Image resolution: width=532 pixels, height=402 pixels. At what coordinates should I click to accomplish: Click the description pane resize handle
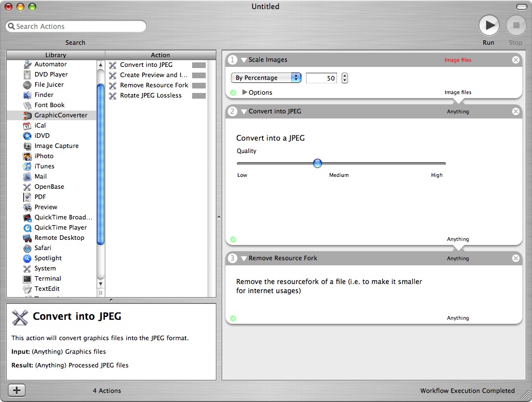pyautogui.click(x=111, y=300)
